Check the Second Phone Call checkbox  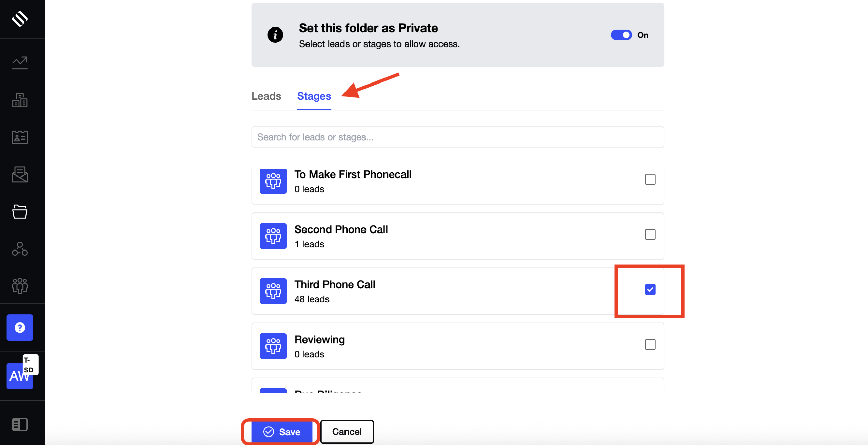click(x=650, y=235)
